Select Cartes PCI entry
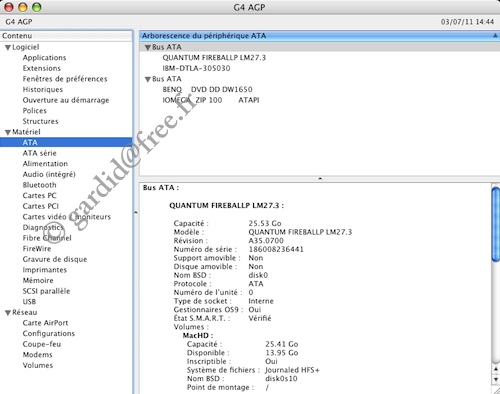This screenshot has width=500, height=394. coord(40,206)
